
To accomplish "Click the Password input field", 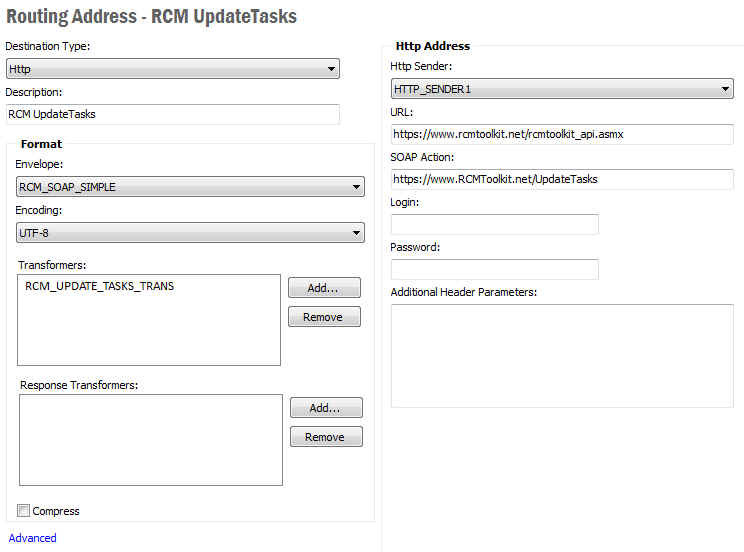I will pos(494,269).
